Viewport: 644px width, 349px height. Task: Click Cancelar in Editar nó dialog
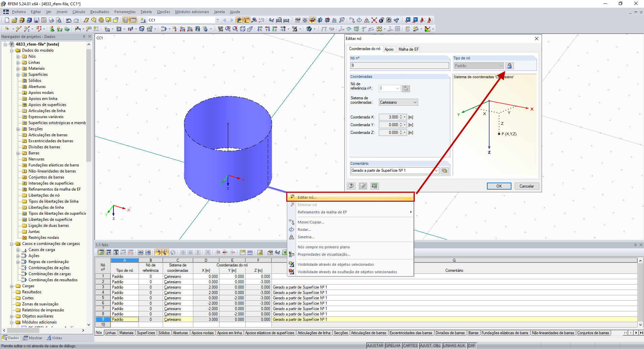527,186
